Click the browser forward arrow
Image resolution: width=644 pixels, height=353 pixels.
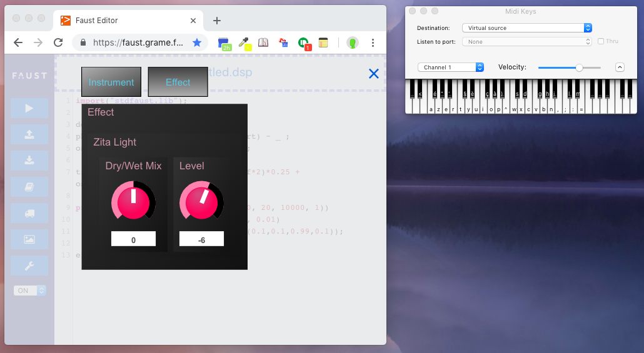pos(38,42)
